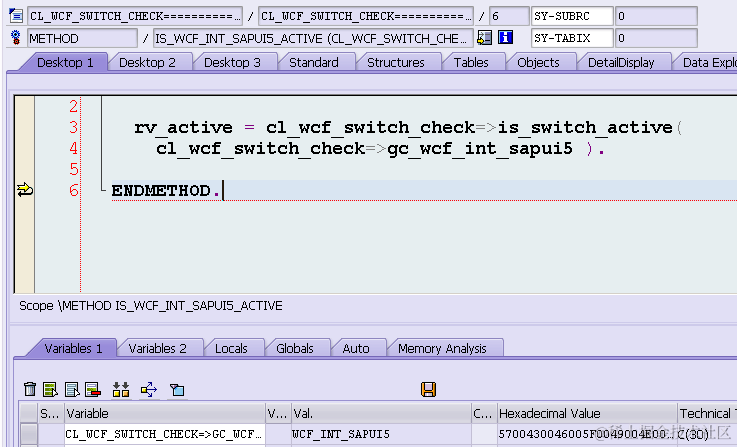The width and height of the screenshot is (737, 447).
Task: Select the Auto tab
Action: (x=356, y=348)
